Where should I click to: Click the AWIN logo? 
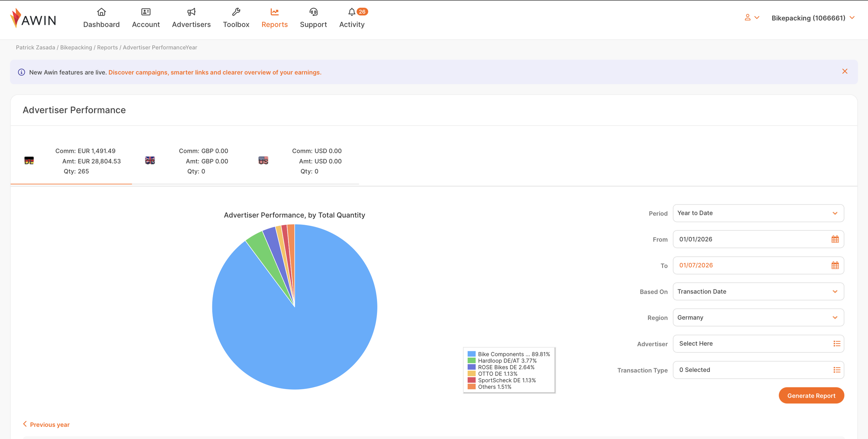[x=33, y=18]
